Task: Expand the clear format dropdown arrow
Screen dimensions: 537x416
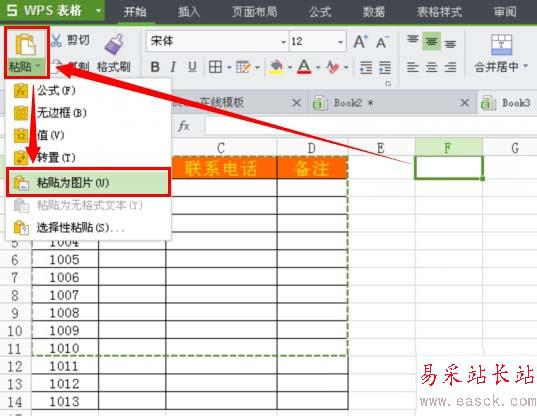Action: click(346, 67)
